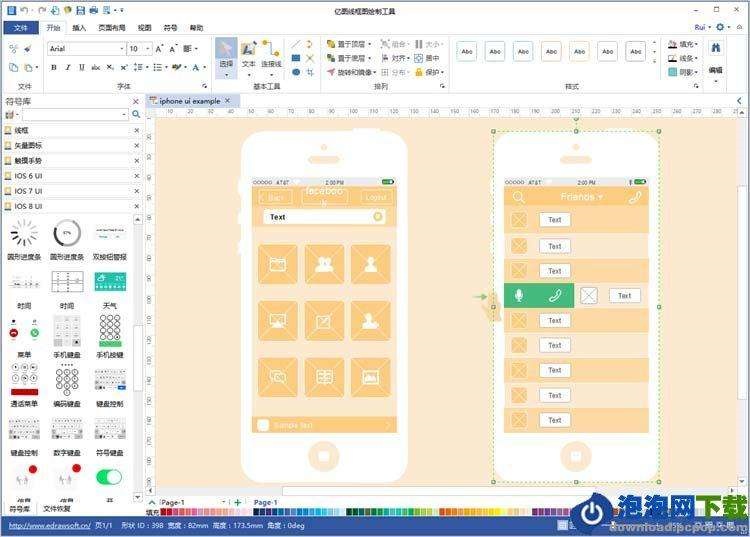
Task: Switch to the 页面布局 page layout tab
Action: (x=111, y=28)
